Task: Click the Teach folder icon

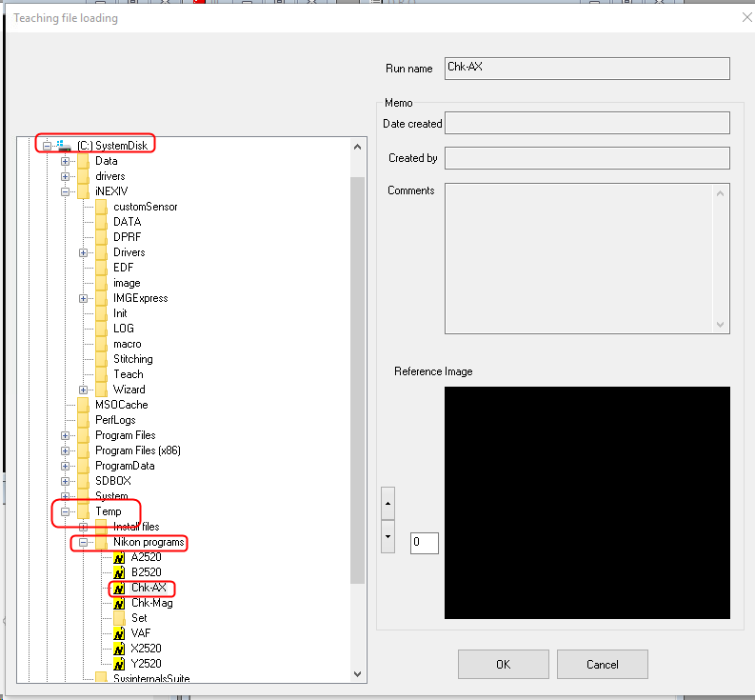Action: coord(102,374)
